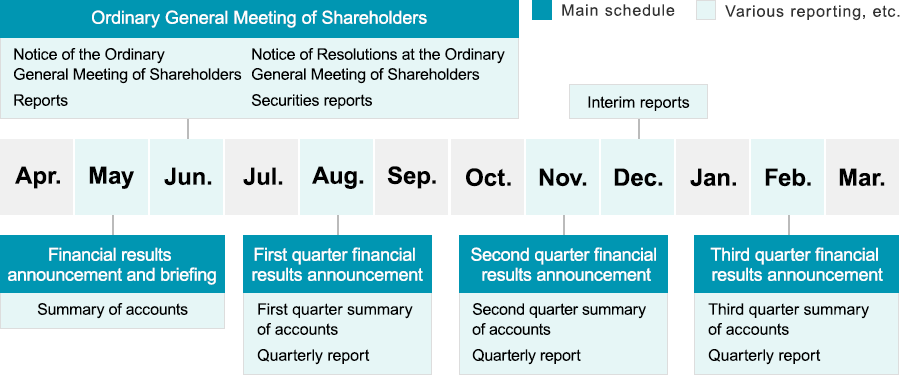Click First quarter financial results announcement header
Screen dimensions: 900x375
338,264
